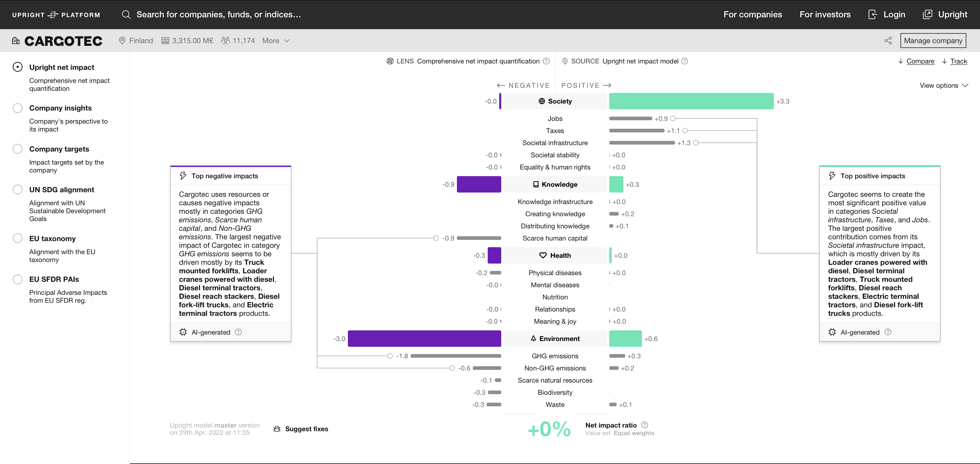
Task: Click the Upright external link icon
Action: coord(927,15)
